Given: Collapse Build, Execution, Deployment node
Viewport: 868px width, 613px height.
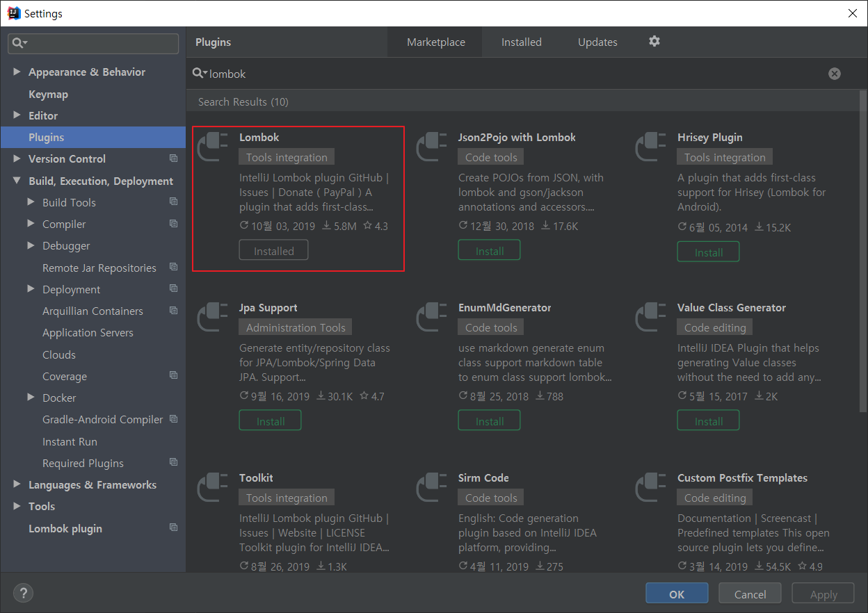Looking at the screenshot, I should (x=17, y=181).
